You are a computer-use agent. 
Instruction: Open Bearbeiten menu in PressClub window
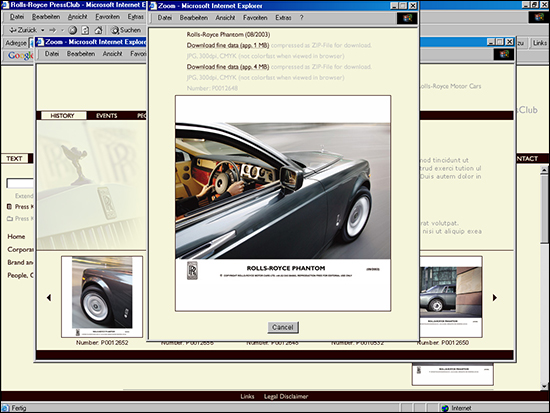pyautogui.click(x=46, y=17)
